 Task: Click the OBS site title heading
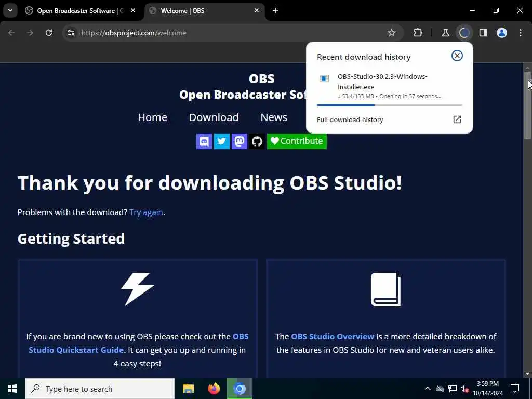pos(262,79)
